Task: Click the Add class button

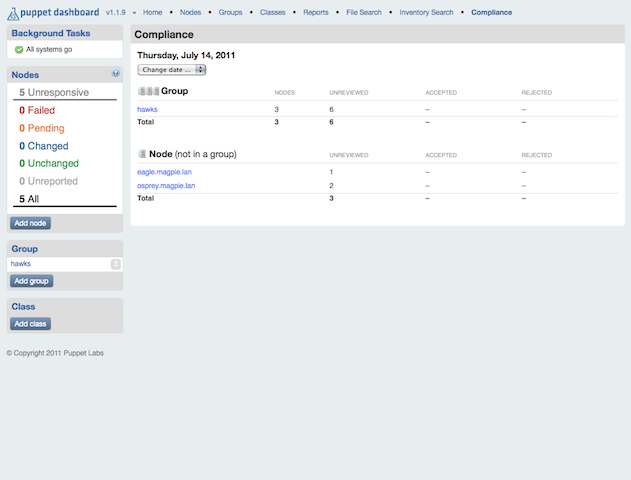Action: pos(31,324)
